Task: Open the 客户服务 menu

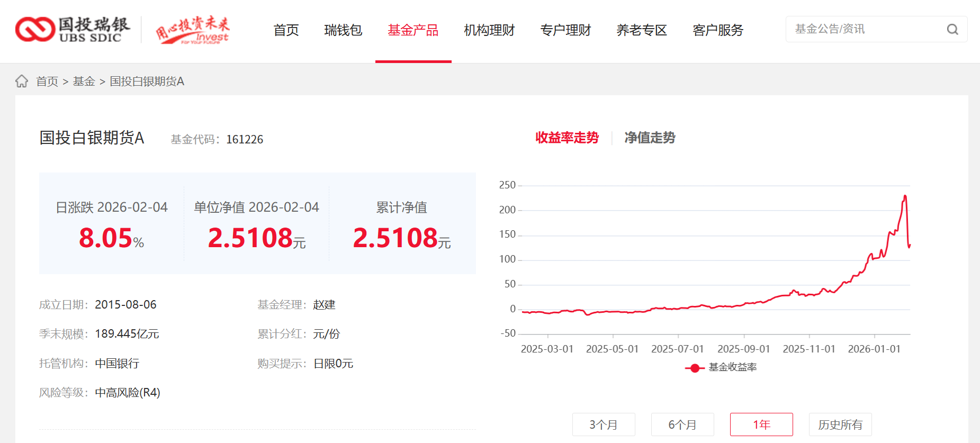Action: click(x=718, y=30)
